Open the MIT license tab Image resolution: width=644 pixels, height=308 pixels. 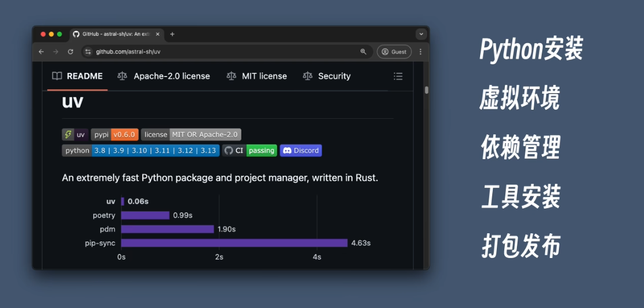click(x=257, y=76)
